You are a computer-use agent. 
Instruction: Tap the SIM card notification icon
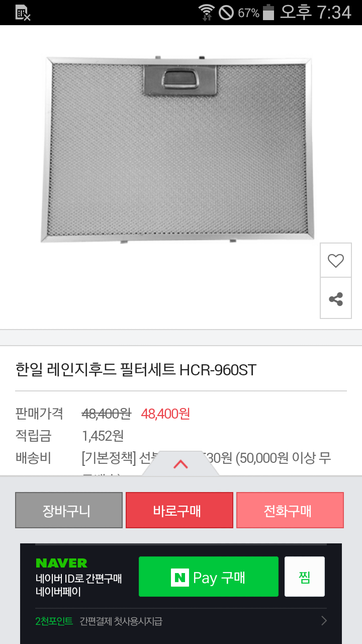click(x=23, y=13)
